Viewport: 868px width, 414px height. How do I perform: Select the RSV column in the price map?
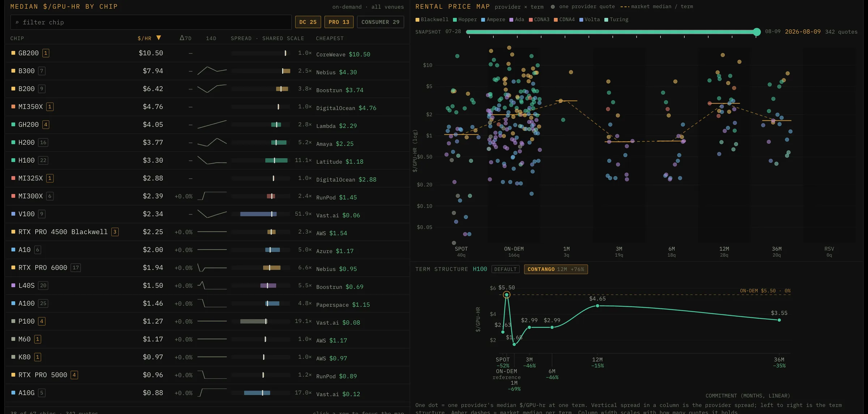[829, 252]
